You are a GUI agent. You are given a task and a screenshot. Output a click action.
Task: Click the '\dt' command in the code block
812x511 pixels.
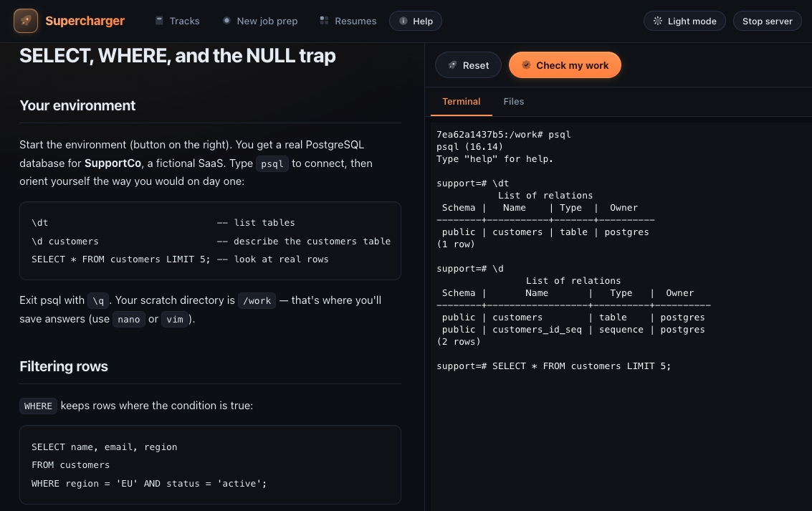[x=40, y=223]
